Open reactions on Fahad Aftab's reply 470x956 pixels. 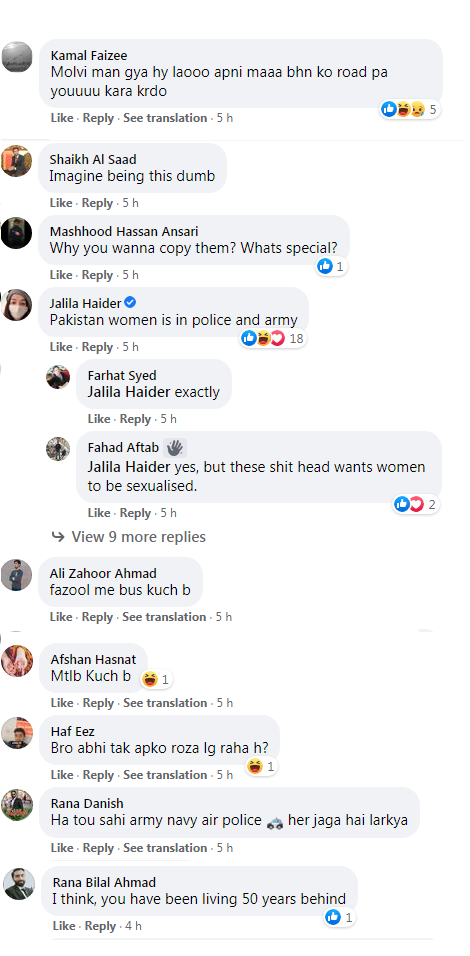click(x=416, y=504)
